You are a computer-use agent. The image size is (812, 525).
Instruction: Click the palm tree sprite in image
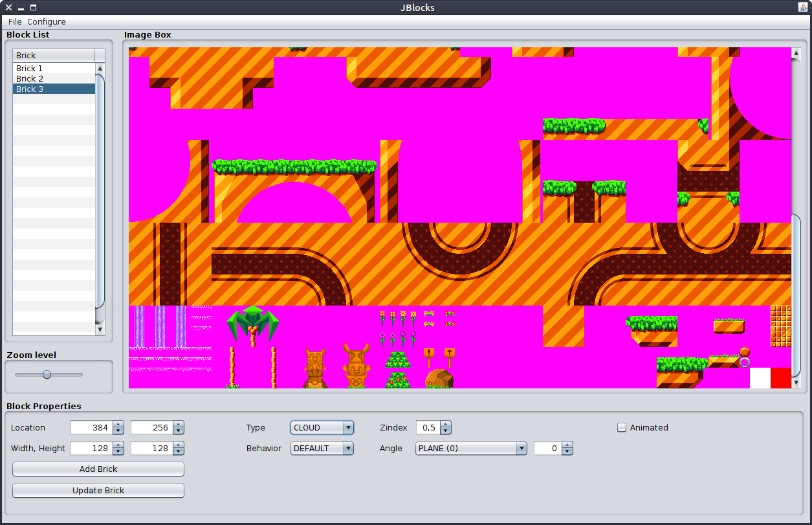(253, 326)
